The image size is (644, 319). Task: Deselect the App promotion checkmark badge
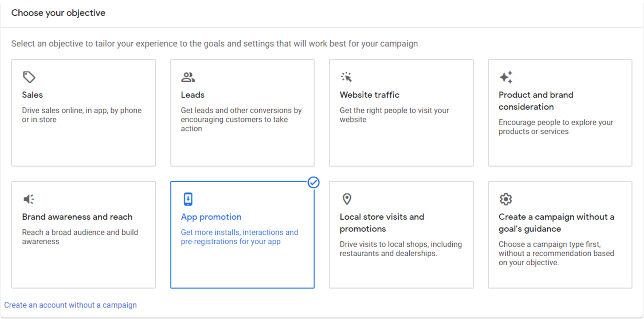314,183
